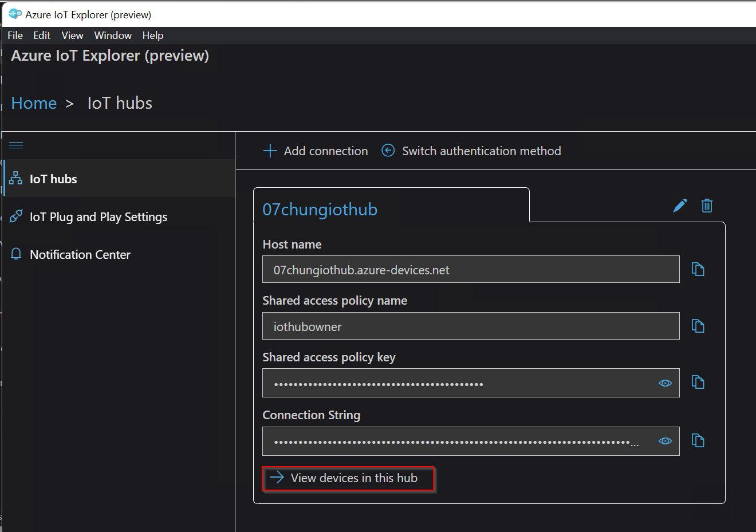Choose Switch authentication method text
Image resolution: width=756 pixels, height=532 pixels.
coord(482,151)
